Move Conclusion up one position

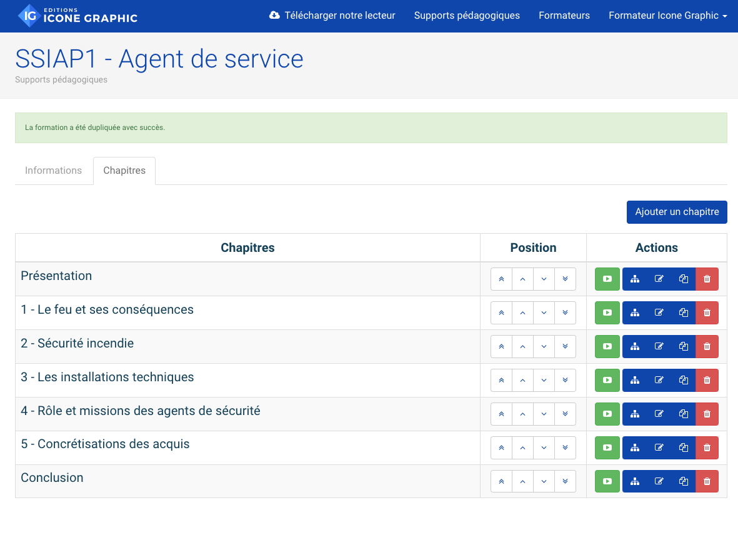coord(522,481)
